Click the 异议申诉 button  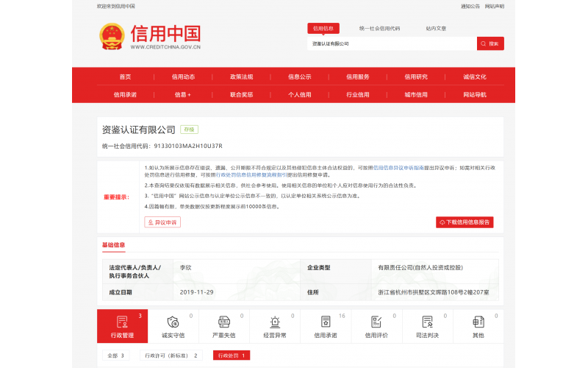click(x=162, y=222)
